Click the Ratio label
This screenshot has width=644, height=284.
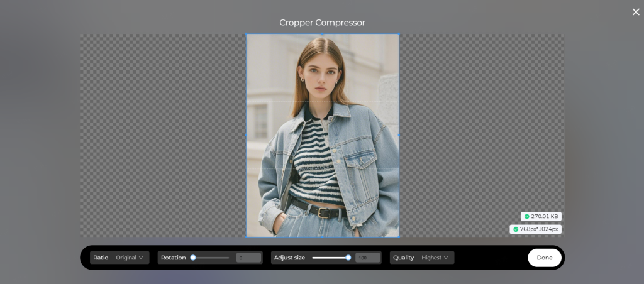click(101, 258)
